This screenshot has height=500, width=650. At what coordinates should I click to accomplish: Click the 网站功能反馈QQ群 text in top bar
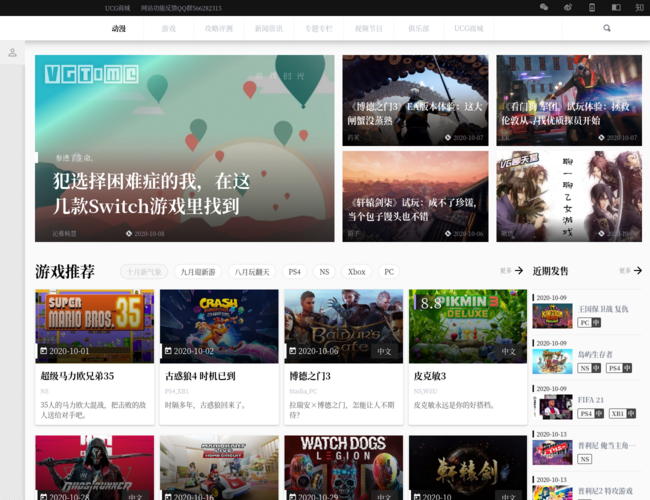click(181, 8)
